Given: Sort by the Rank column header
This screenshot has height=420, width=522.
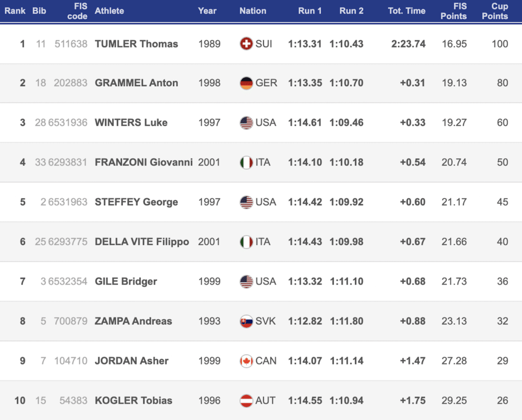Looking at the screenshot, I should coord(15,11).
